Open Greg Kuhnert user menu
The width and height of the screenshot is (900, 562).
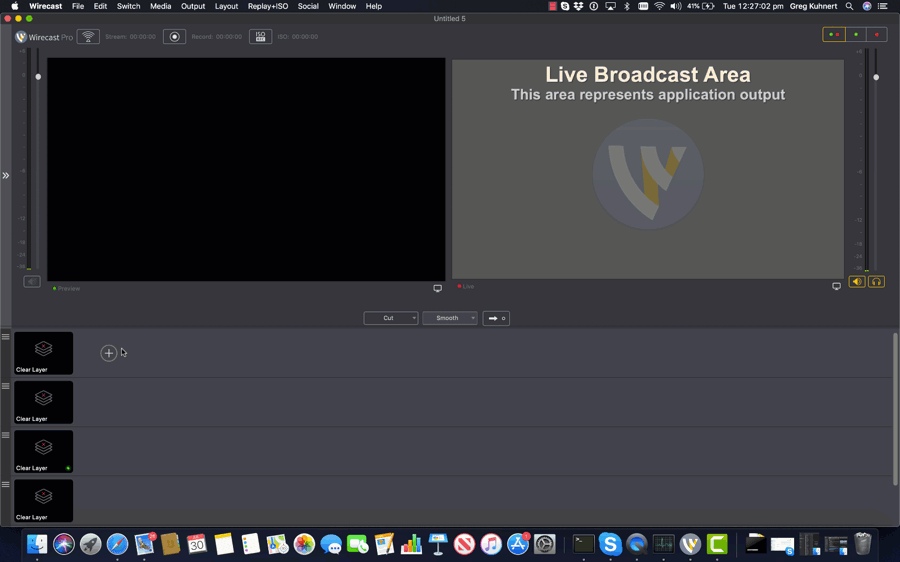[x=813, y=6]
